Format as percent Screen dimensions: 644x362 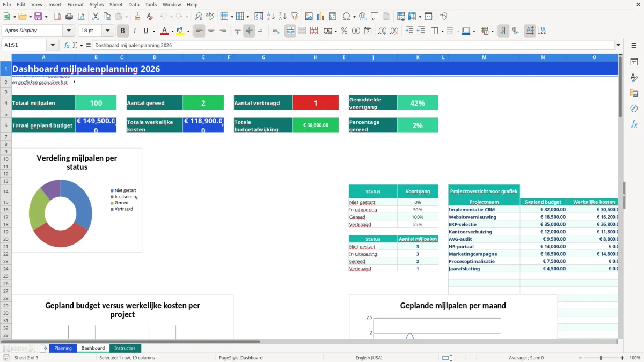coord(345,31)
